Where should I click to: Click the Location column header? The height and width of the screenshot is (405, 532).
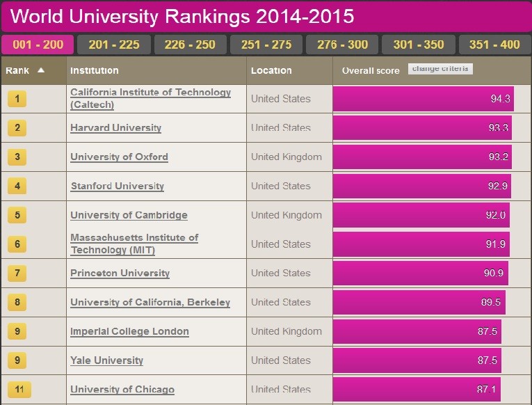coord(271,70)
